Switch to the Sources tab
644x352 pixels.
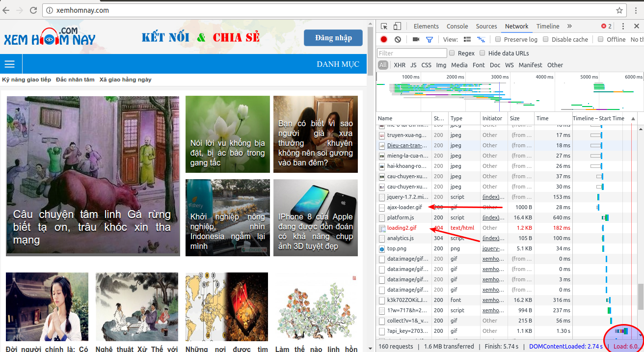(486, 27)
